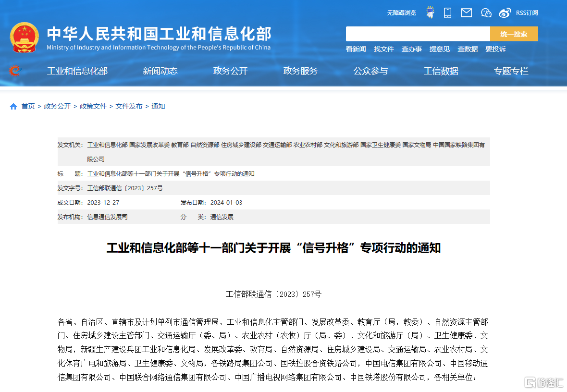Open the 工信数据 section

coord(441,71)
